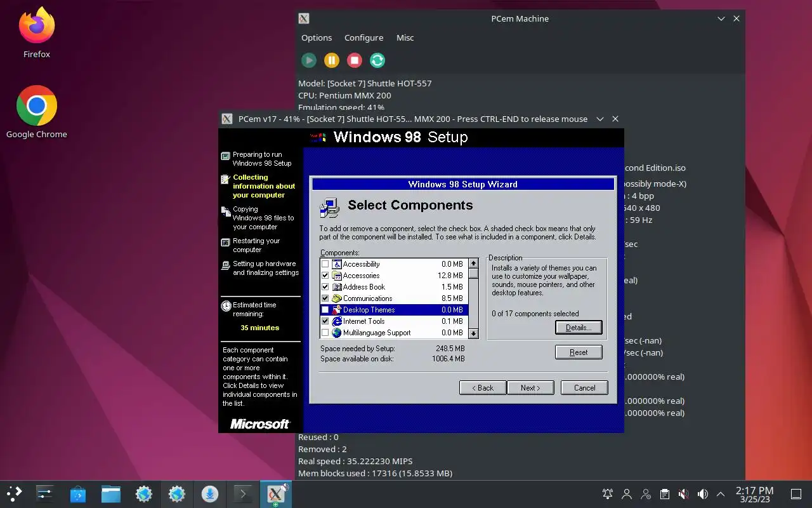Go back with the < Back button
Image resolution: width=812 pixels, height=508 pixels.
point(483,388)
